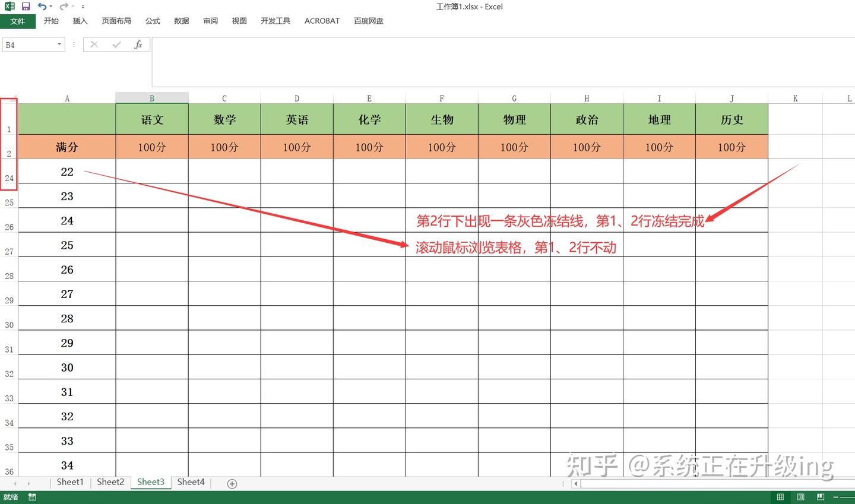Open Insert Function with the fx icon
Image resolution: width=855 pixels, height=504 pixels.
click(138, 45)
